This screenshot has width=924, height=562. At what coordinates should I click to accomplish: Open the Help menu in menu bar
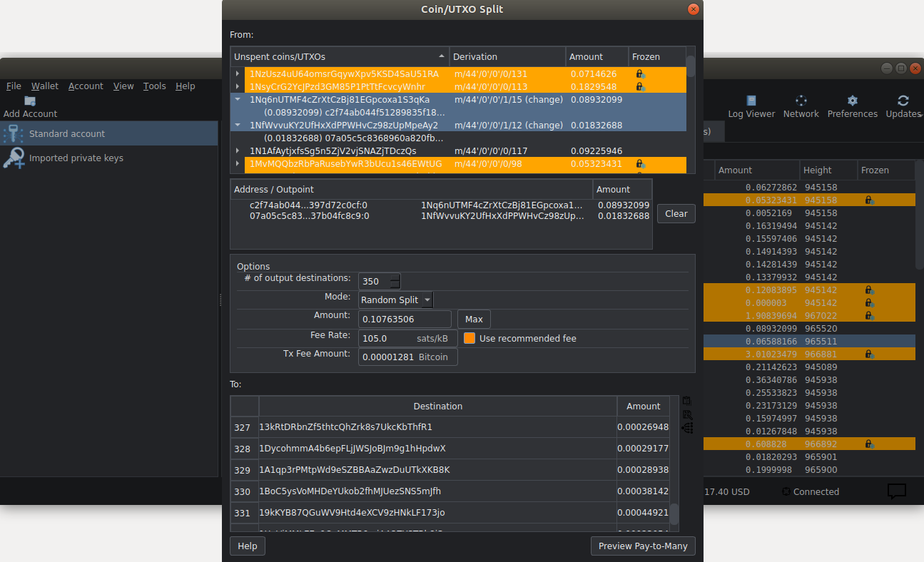click(x=185, y=86)
